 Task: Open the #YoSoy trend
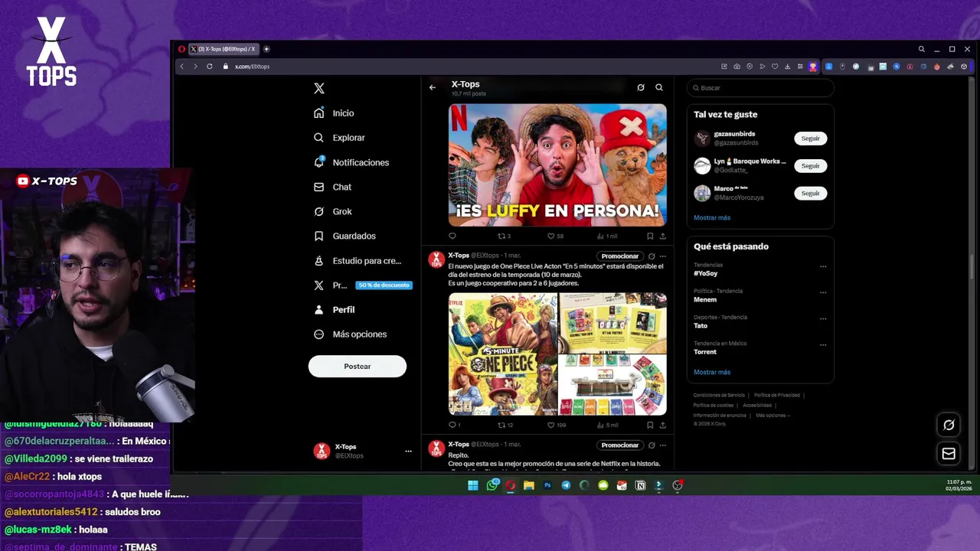(x=705, y=273)
